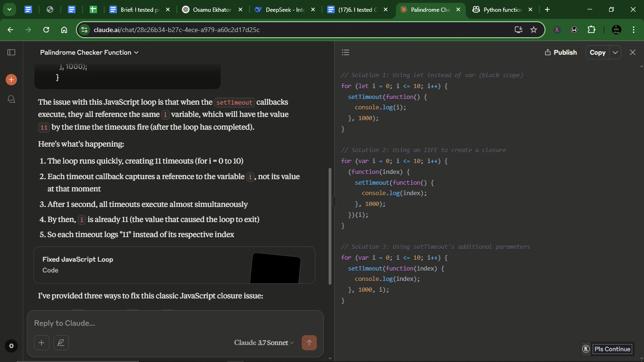
Task: Open the K extension in toolbar
Action: pyautogui.click(x=557, y=30)
